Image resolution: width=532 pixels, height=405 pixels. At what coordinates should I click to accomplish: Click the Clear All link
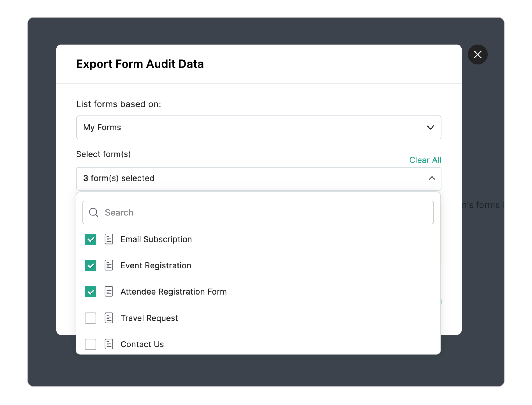coord(425,160)
